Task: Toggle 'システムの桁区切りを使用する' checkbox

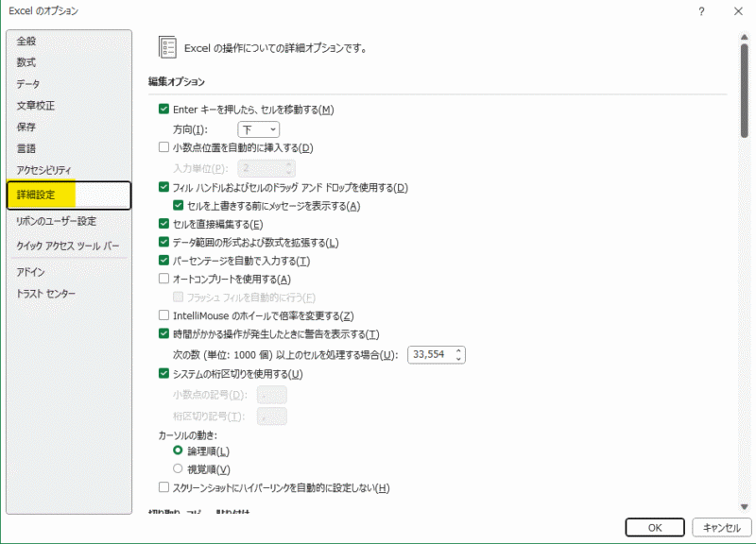Action: 163,373
